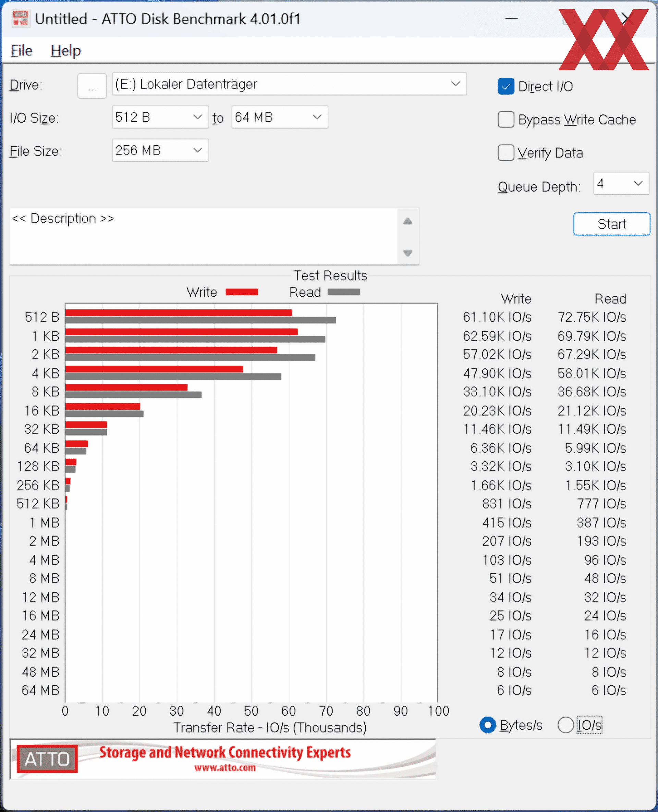Click the '64 MB' row label in chart
Screen dimensions: 658x812
(40, 690)
